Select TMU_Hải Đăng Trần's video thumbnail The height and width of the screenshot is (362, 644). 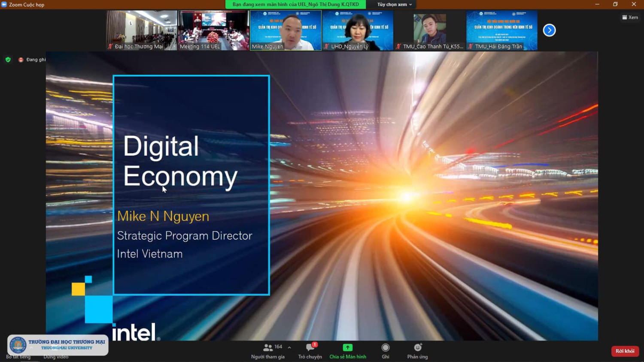point(502,30)
